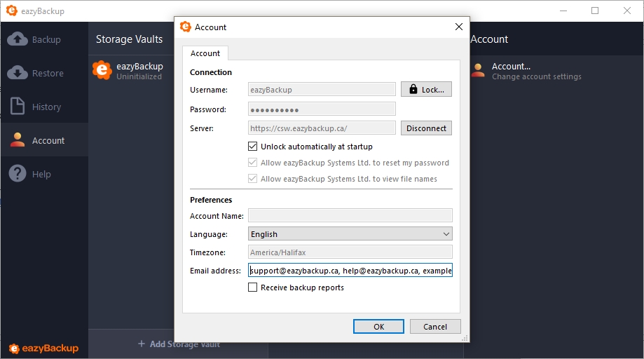
Task: Click the eazyBackup storage vault icon
Action: click(x=102, y=70)
